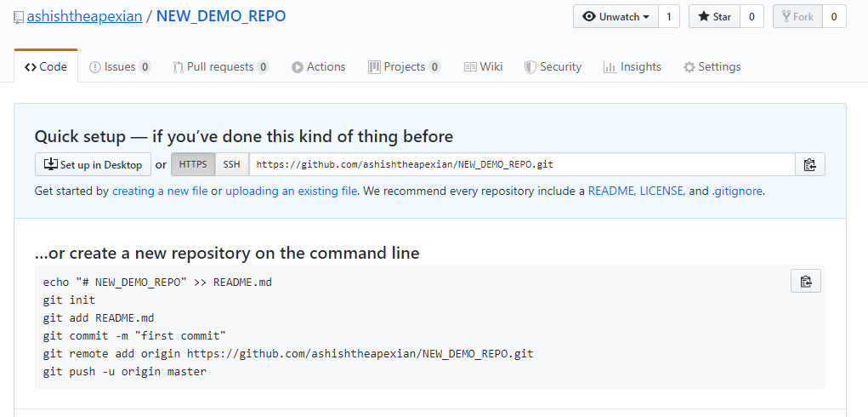The width and height of the screenshot is (868, 417).
Task: Open the Issues tab
Action: coord(120,66)
